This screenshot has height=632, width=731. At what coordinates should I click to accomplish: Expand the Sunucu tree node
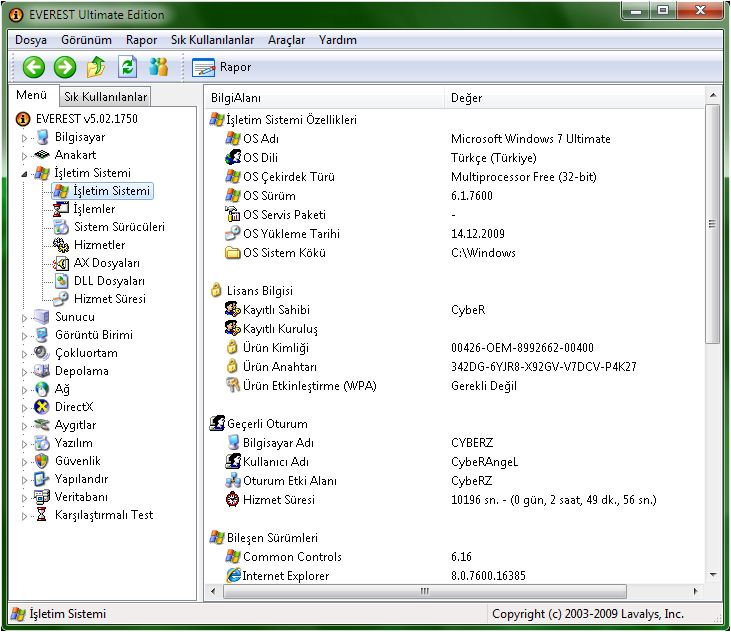[x=24, y=318]
